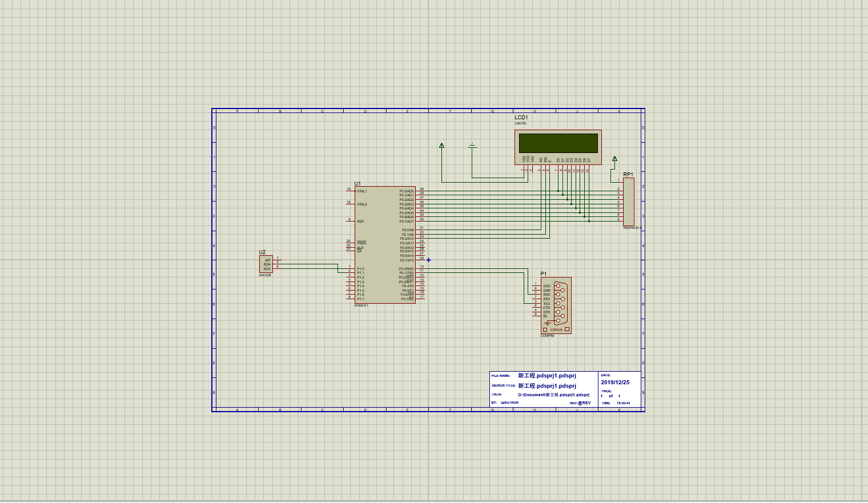Click the P2.0/A8 pin label
868x503 pixels.
pos(408,230)
